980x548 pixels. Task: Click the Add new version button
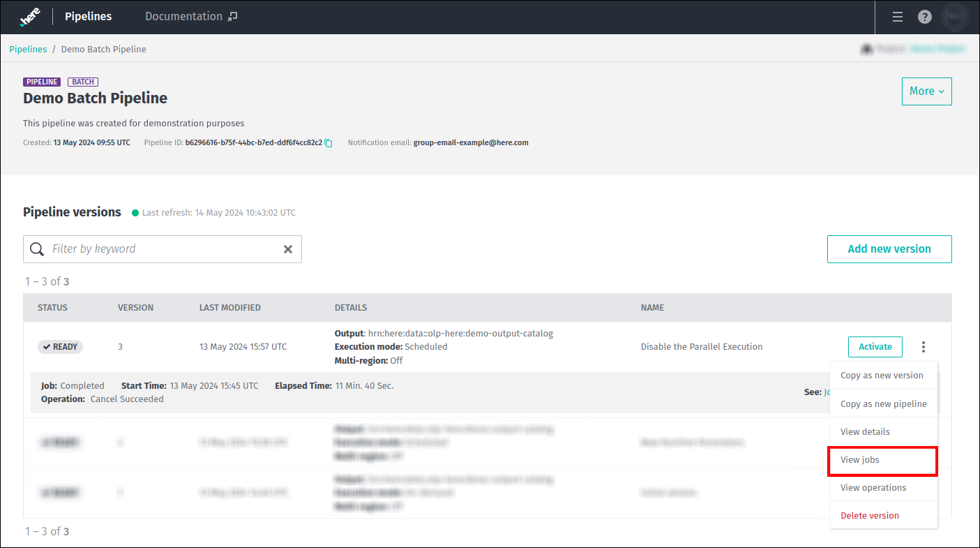[x=889, y=249]
